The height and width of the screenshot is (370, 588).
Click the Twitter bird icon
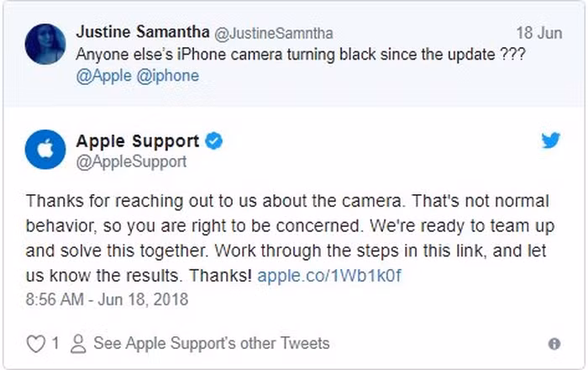550,140
